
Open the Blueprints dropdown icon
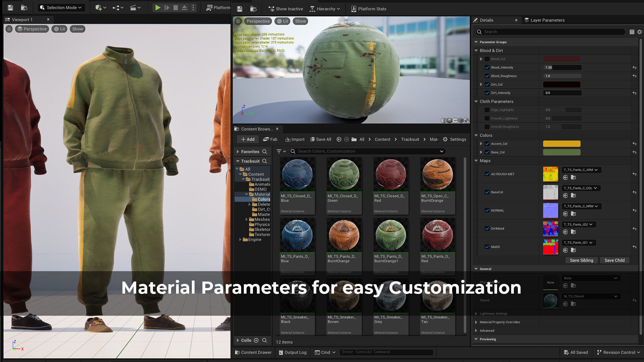[118, 7]
